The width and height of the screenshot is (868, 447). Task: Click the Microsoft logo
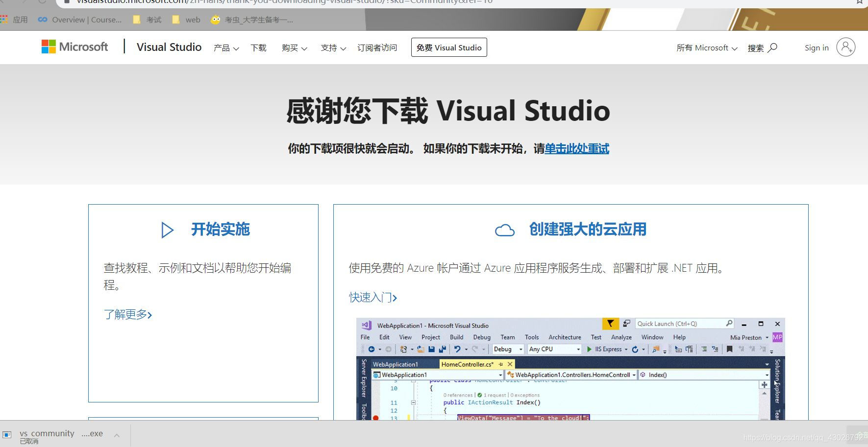click(x=75, y=47)
